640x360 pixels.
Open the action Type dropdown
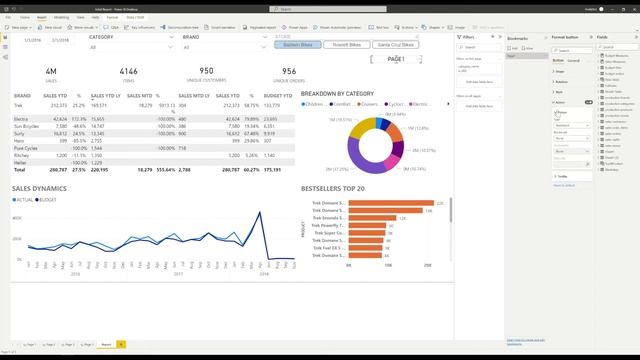pos(572,125)
